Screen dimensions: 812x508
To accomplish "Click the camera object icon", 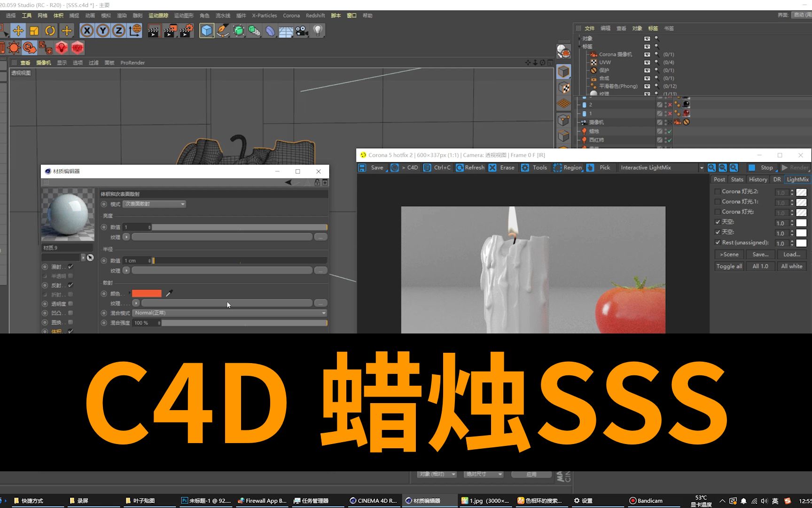I will pos(302,31).
